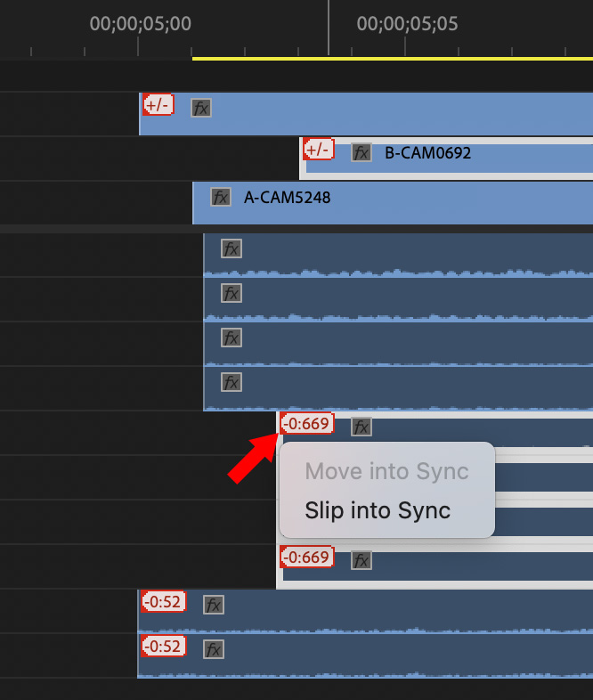Viewport: 593px width, 700px height.
Task: Click the upper -0:52 out-of-sync indicator
Action: [162, 601]
